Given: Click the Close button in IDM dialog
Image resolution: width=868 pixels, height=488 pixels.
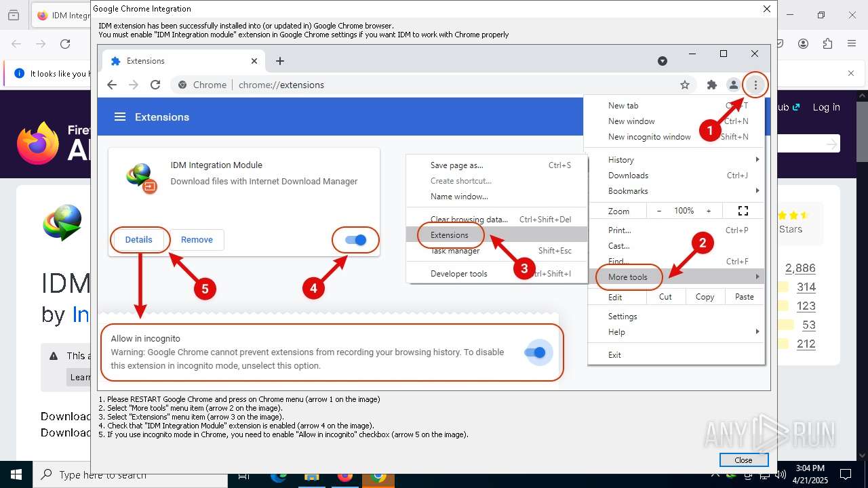Looking at the screenshot, I should click(743, 460).
